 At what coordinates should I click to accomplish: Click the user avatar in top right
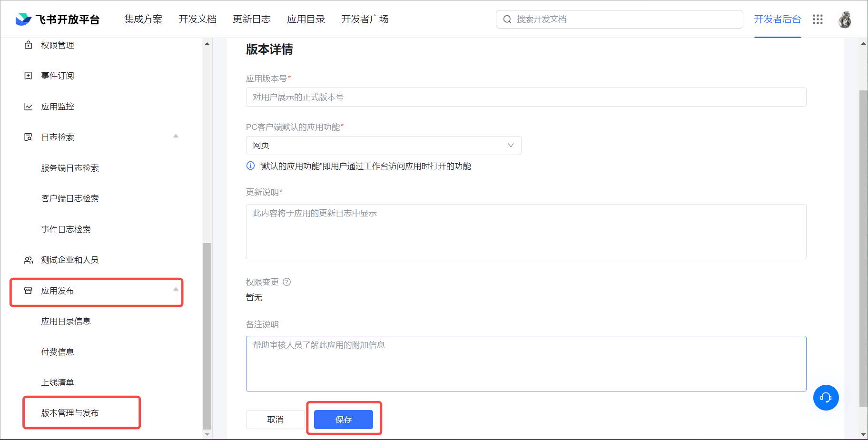click(845, 20)
